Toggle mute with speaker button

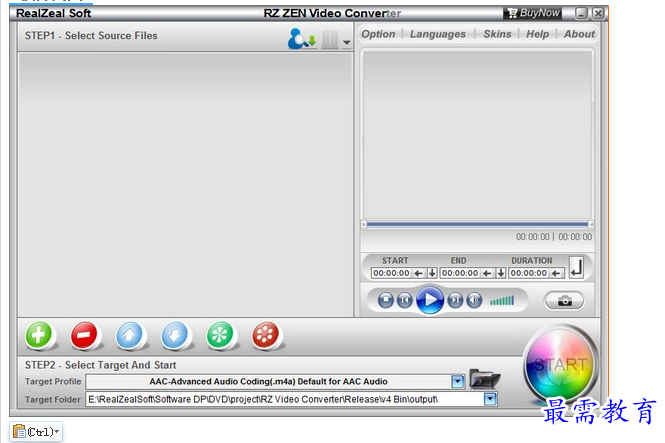click(x=474, y=300)
